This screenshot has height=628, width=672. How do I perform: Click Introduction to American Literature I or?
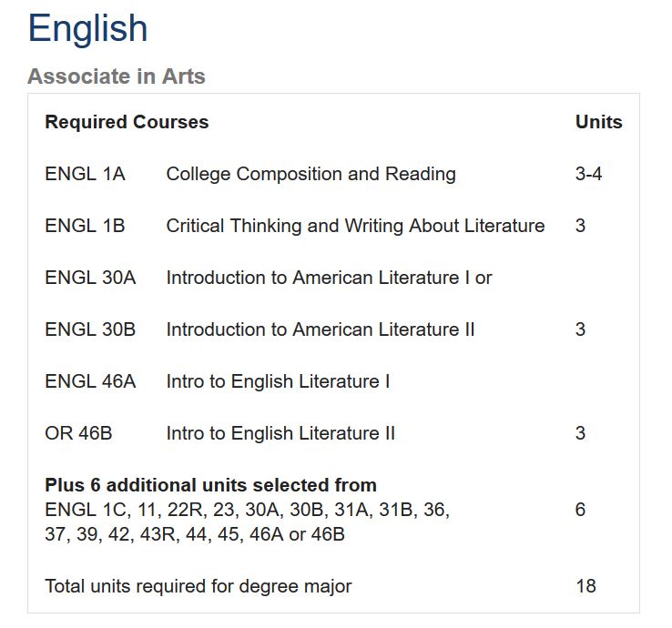click(329, 278)
